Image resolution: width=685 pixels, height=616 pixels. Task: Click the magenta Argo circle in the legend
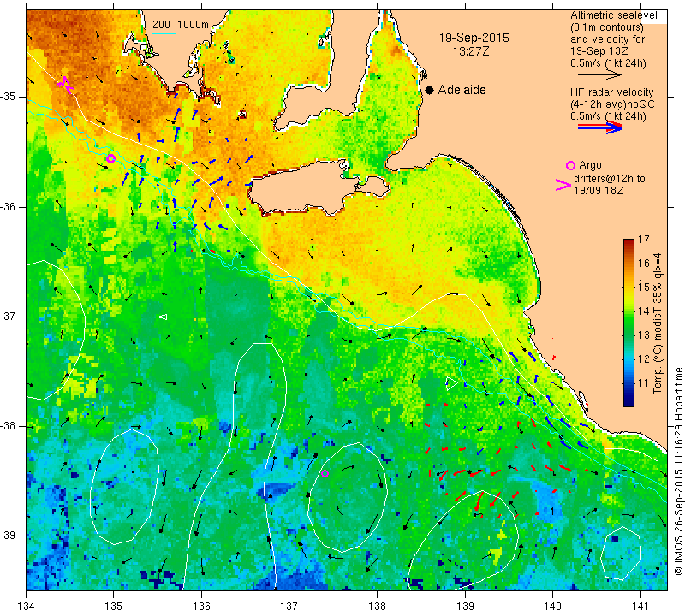pyautogui.click(x=570, y=165)
